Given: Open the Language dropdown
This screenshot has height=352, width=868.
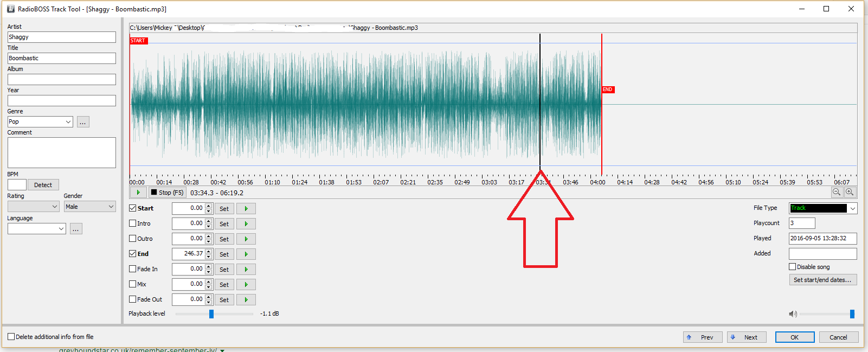Looking at the screenshot, I should pyautogui.click(x=37, y=229).
